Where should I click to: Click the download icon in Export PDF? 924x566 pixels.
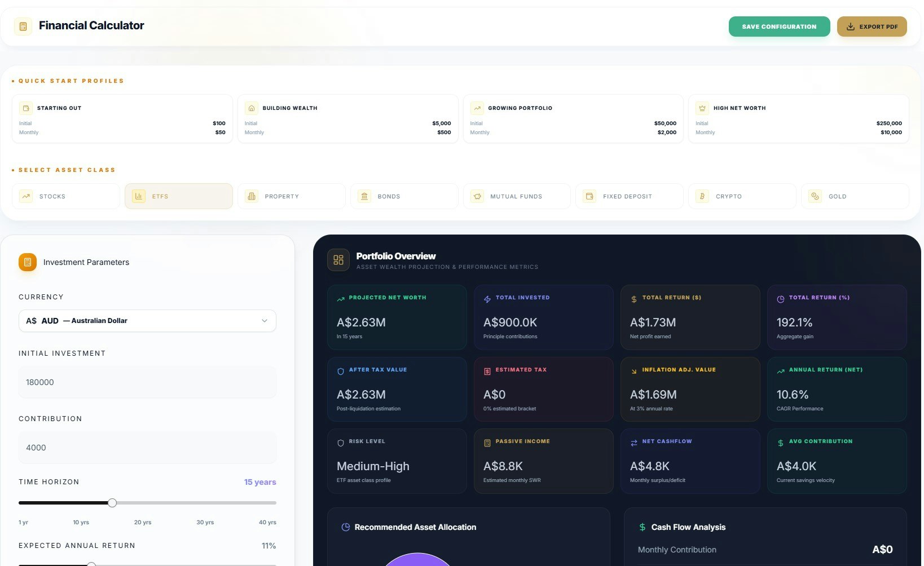click(851, 26)
